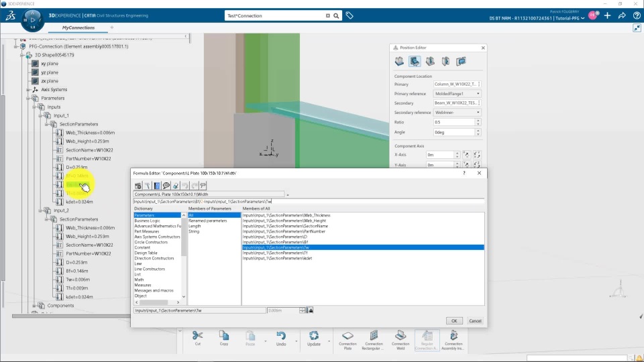Click Connection Plate tool
Image resolution: width=644 pixels, height=362 pixels.
tap(347, 341)
